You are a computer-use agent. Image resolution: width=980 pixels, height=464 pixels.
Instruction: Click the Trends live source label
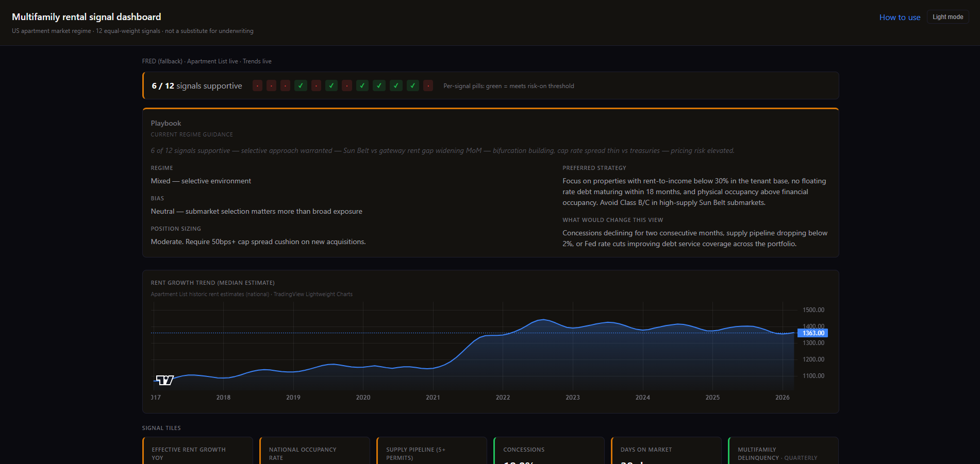tap(257, 61)
